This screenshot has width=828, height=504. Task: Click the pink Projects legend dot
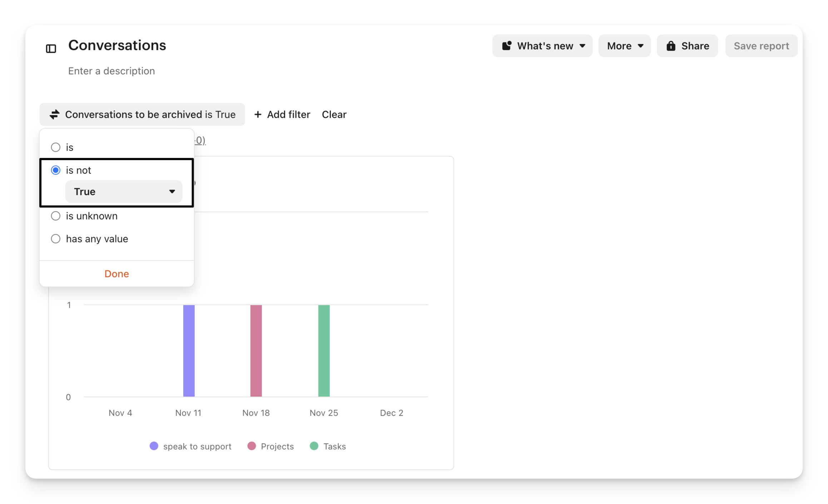pos(252,446)
